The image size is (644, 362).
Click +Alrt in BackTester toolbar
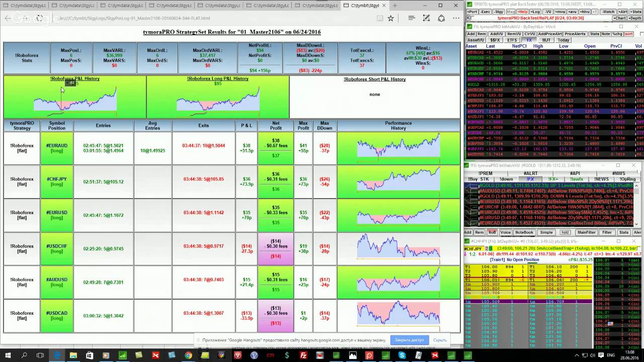click(623, 12)
